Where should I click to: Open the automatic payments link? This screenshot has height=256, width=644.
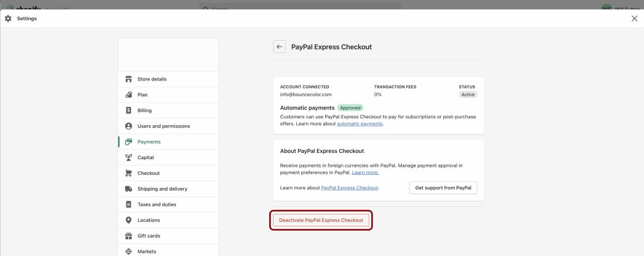(x=360, y=124)
